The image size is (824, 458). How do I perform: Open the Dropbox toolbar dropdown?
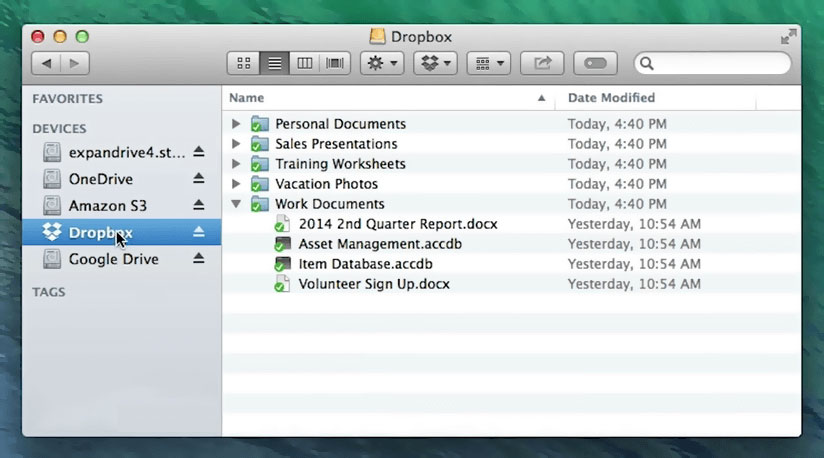435,63
